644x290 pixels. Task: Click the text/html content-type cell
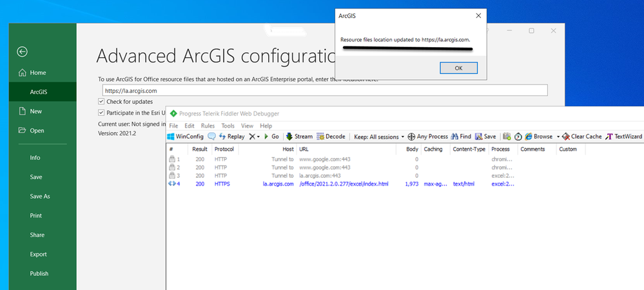463,184
